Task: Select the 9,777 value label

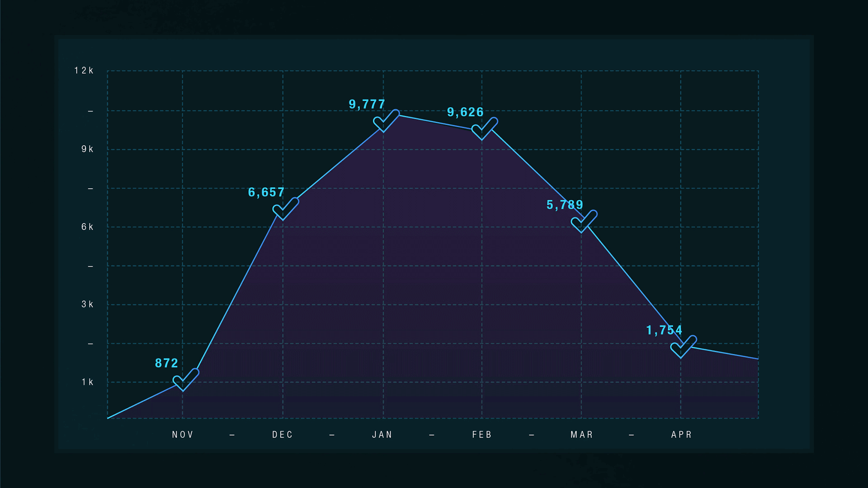Action: (x=367, y=104)
